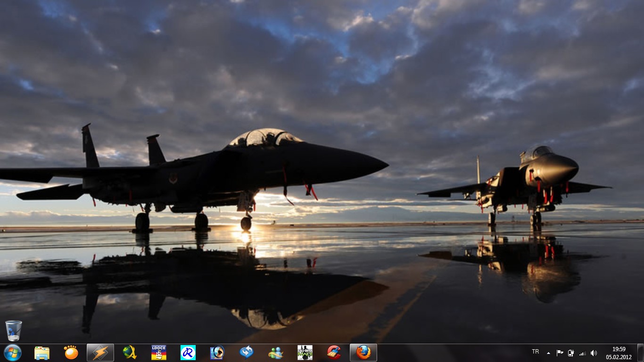Image resolution: width=644 pixels, height=362 pixels.
Task: Open the volume speaker control
Action: [594, 353]
